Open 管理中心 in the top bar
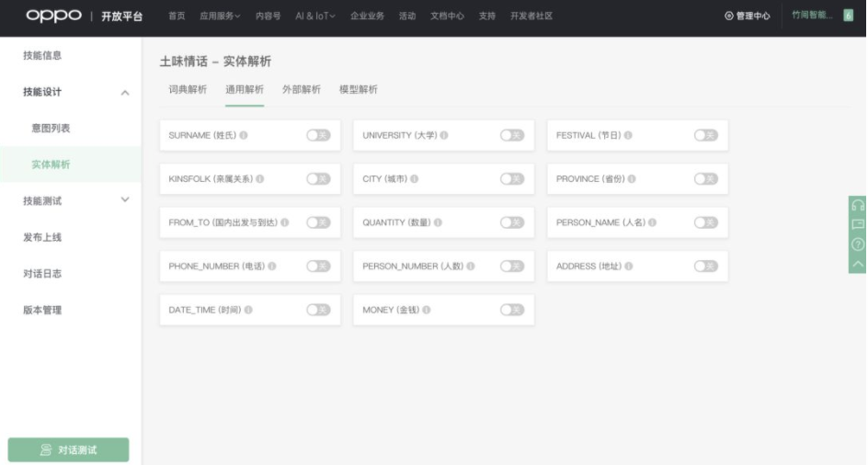The width and height of the screenshot is (868, 465). pos(748,16)
